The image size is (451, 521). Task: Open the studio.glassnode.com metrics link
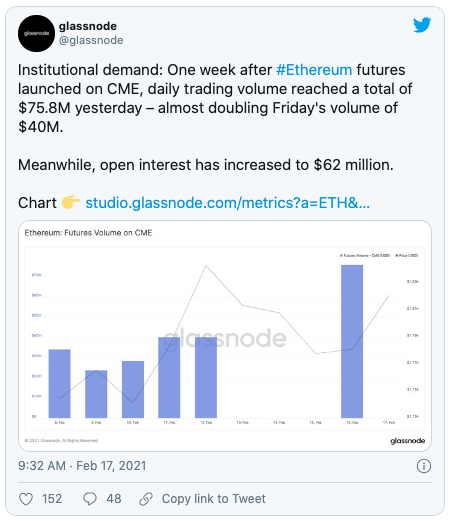point(227,203)
